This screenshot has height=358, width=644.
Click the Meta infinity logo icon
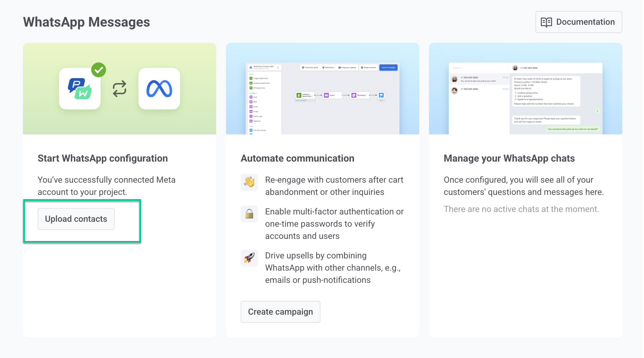tap(159, 89)
